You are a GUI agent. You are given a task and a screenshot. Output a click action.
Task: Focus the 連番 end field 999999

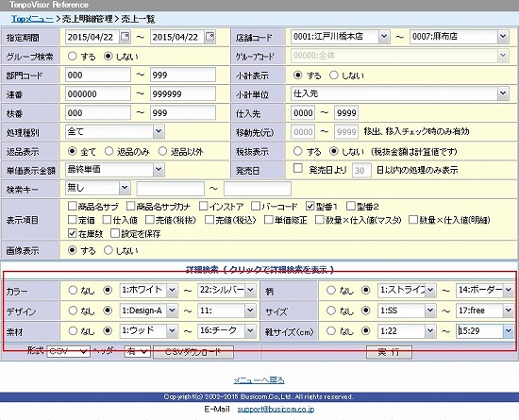coord(183,93)
